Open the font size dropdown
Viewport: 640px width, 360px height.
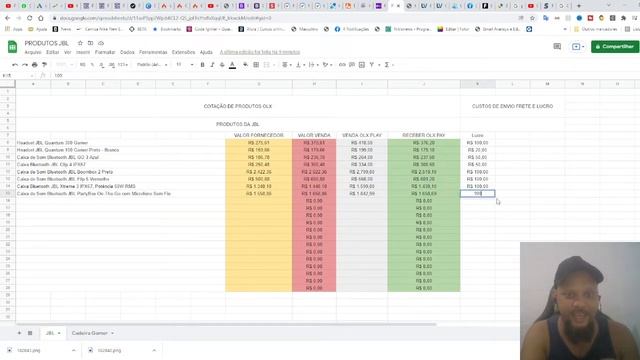coord(184,65)
